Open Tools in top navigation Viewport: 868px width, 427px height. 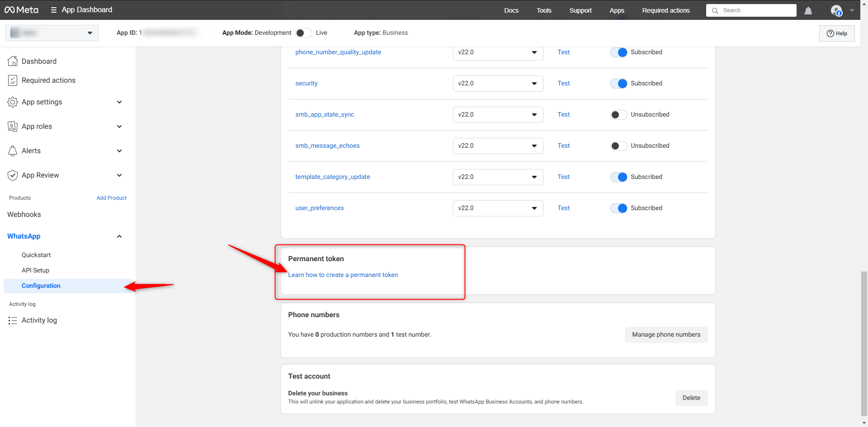coord(544,10)
